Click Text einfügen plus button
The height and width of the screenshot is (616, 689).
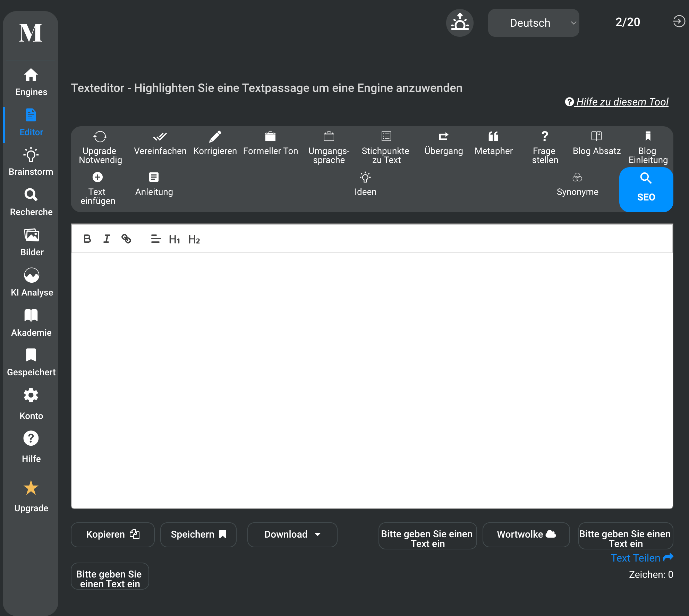tap(97, 188)
